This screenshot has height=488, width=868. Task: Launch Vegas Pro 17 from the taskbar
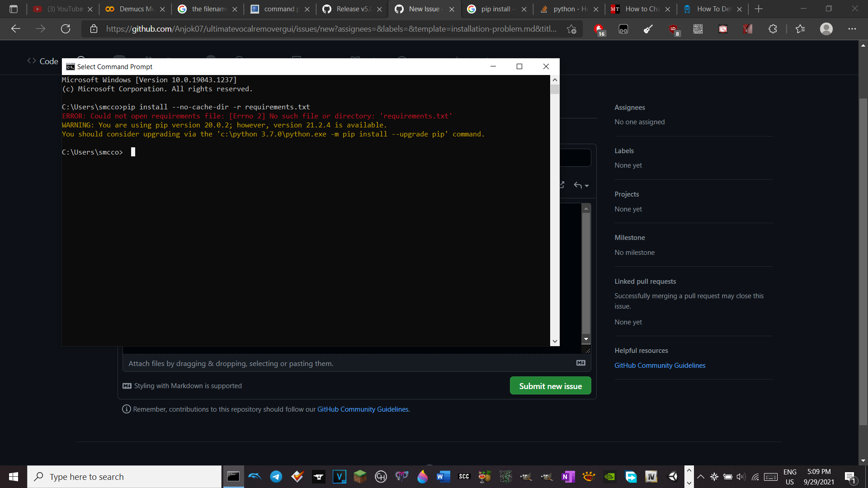pos(340,476)
